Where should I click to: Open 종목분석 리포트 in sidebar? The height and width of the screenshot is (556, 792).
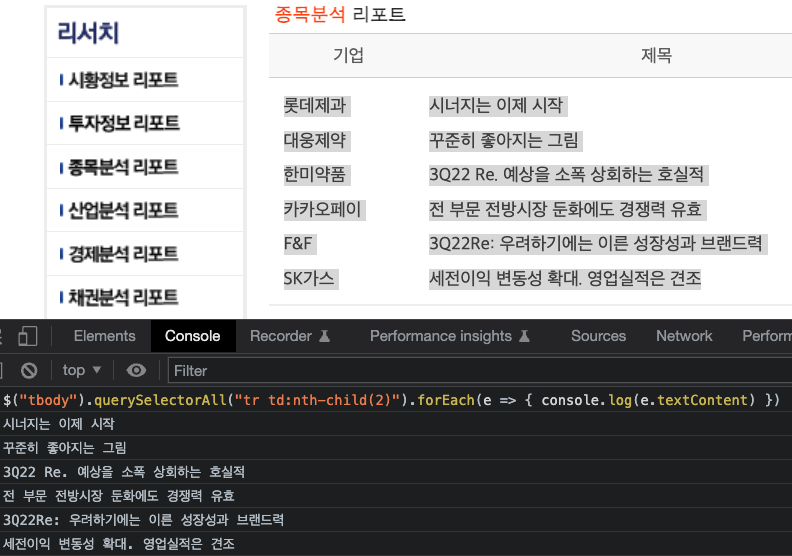tap(123, 167)
